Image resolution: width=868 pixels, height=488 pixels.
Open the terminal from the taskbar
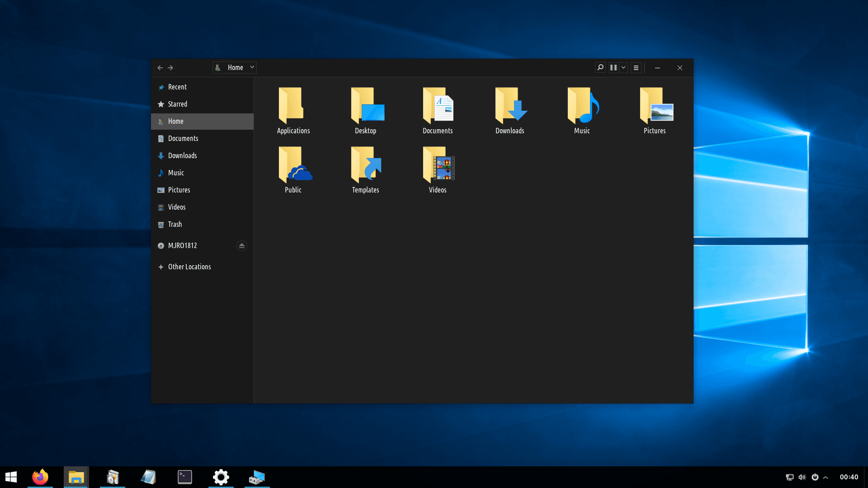coord(184,477)
